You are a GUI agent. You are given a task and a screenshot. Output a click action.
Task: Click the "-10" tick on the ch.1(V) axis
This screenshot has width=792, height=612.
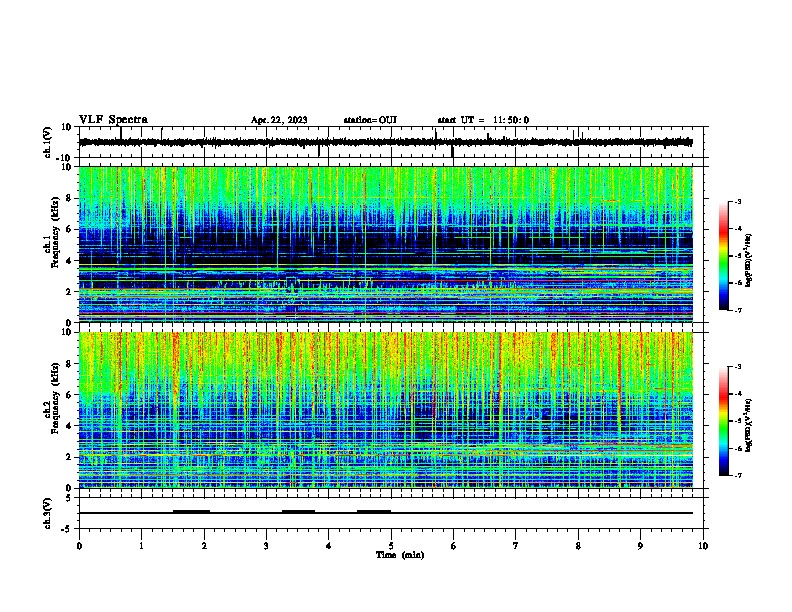pyautogui.click(x=65, y=158)
